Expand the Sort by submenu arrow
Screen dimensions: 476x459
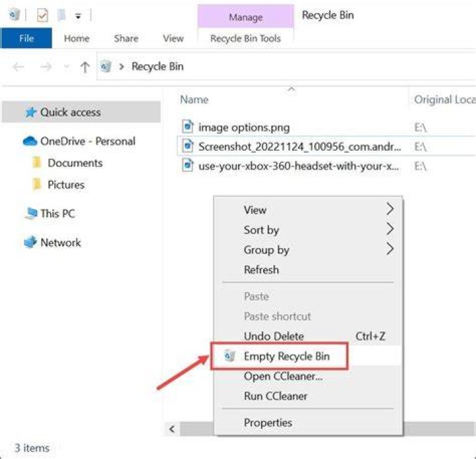(390, 229)
